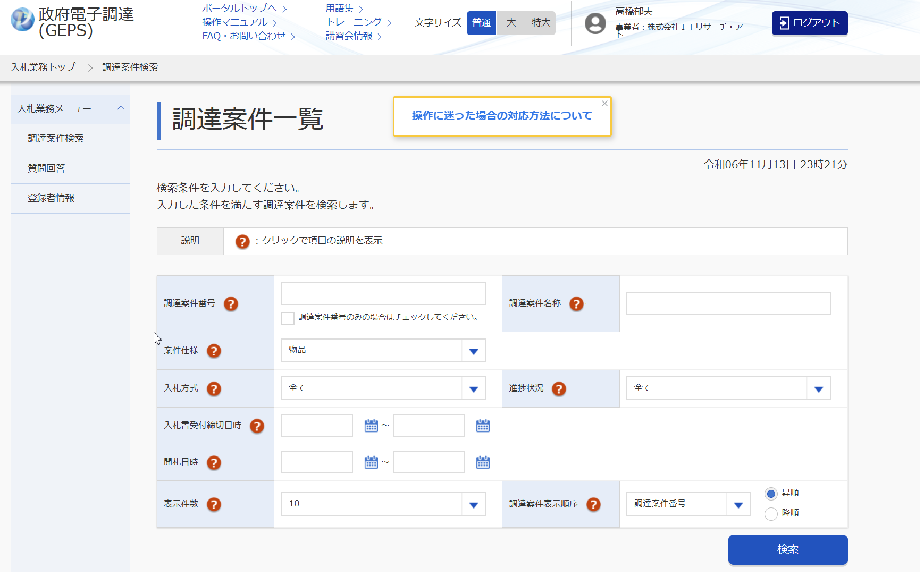924x576 pixels.
Task: Select the 降順 radio button
Action: tap(771, 514)
